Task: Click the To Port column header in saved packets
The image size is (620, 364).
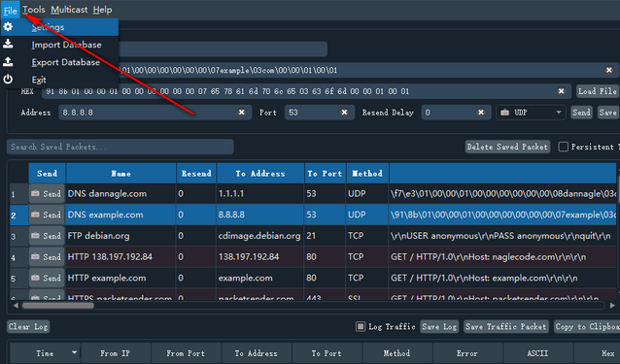Action: pyautogui.click(x=325, y=174)
